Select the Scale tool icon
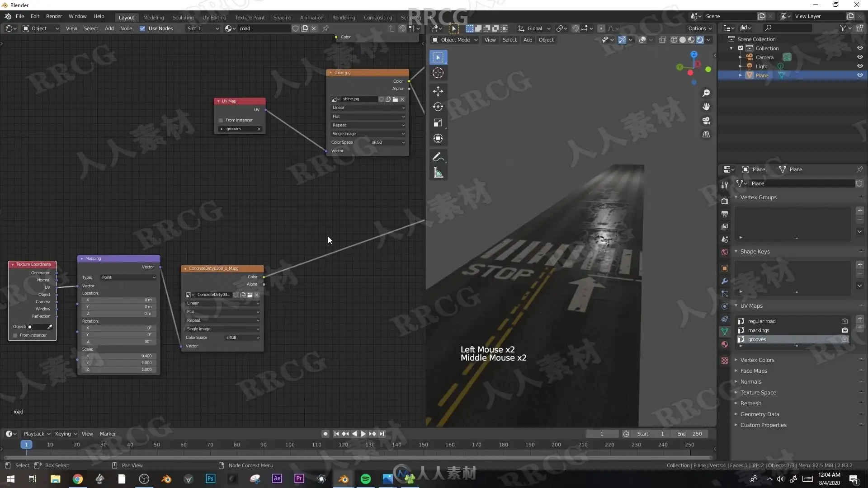 [438, 122]
